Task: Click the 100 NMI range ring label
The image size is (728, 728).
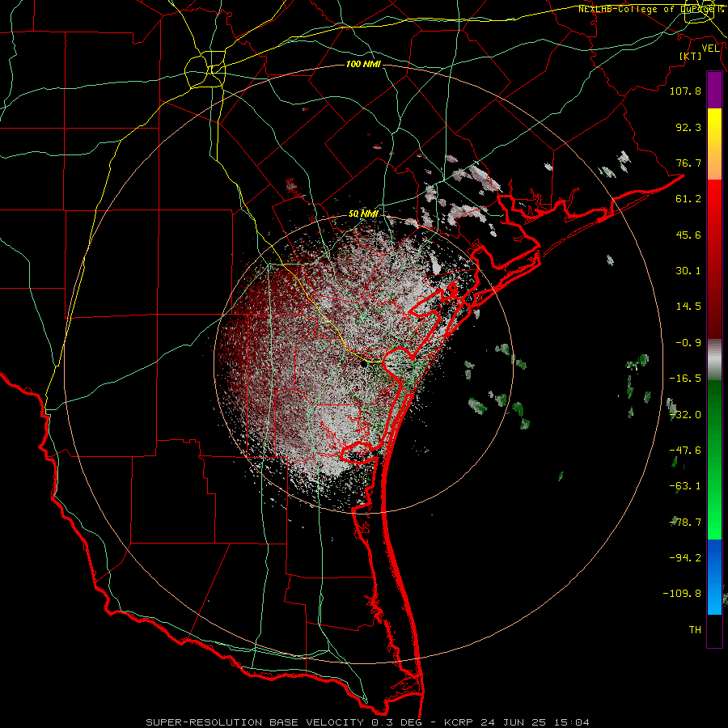Action: click(363, 64)
